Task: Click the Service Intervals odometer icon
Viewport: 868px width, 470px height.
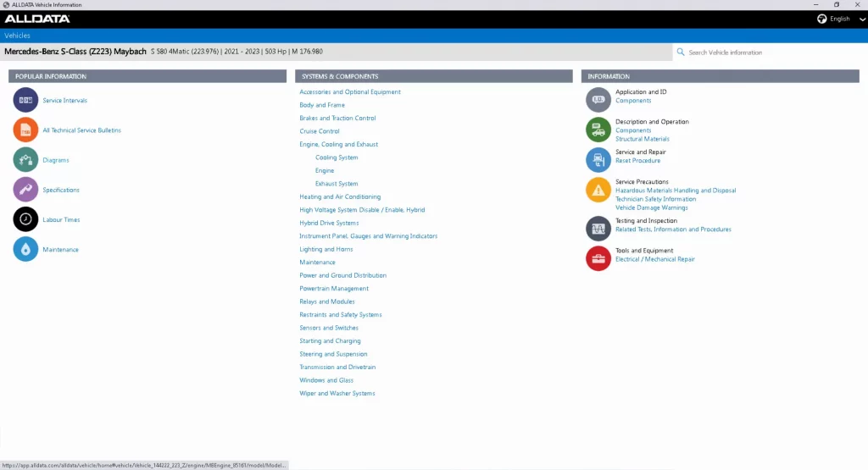Action: point(25,100)
